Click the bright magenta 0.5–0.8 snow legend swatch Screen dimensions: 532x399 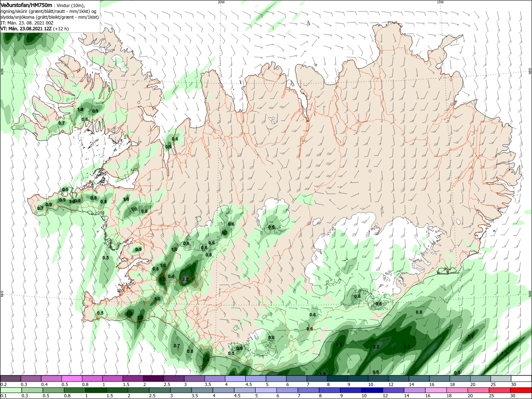tap(72, 379)
